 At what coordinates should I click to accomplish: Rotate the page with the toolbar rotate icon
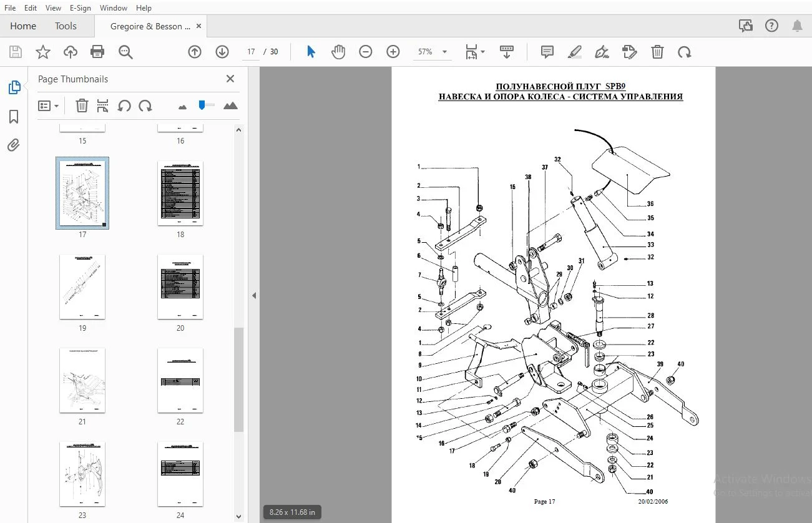685,52
